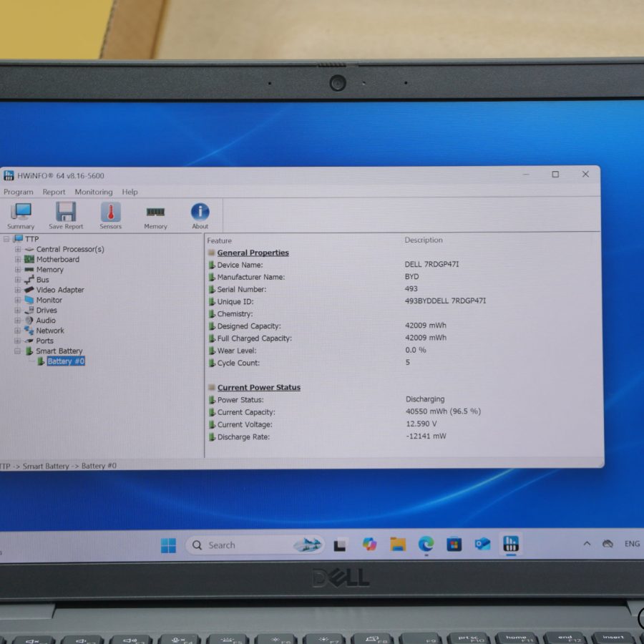Open Microsoft Store from the taskbar
644x644 pixels.
pos(454,545)
